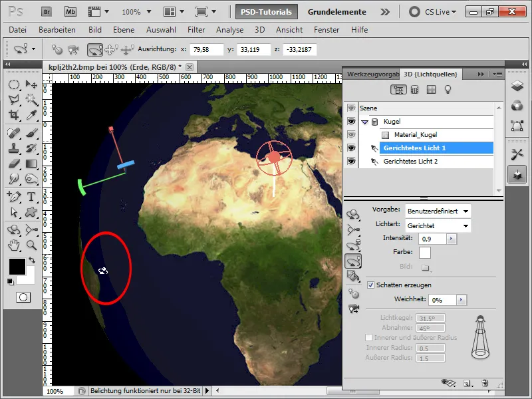This screenshot has height=399, width=532.
Task: Select the Eyedropper tool
Action: click(31, 114)
